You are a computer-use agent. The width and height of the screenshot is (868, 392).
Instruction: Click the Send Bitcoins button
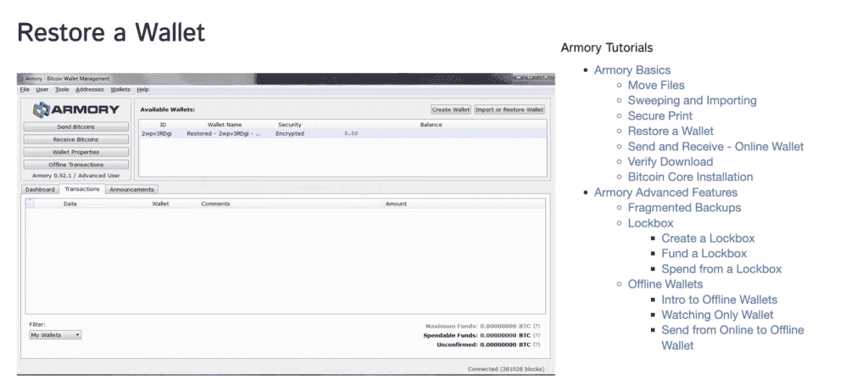click(75, 126)
